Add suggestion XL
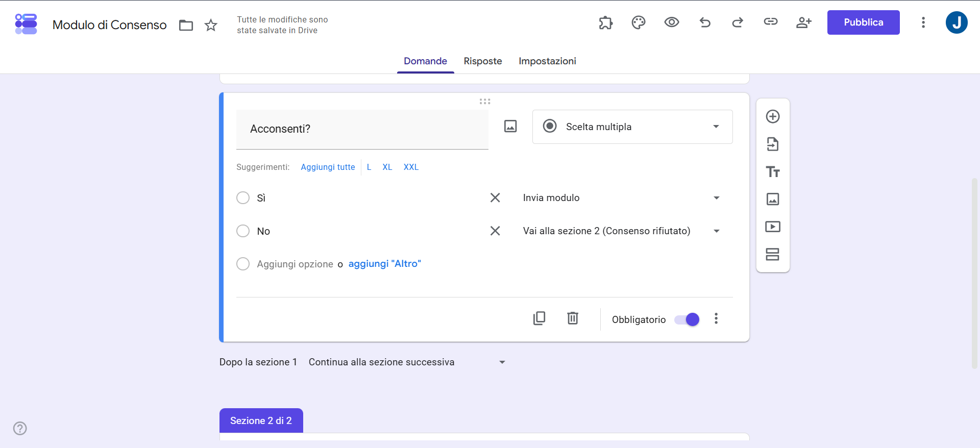980x448 pixels. 387,167
